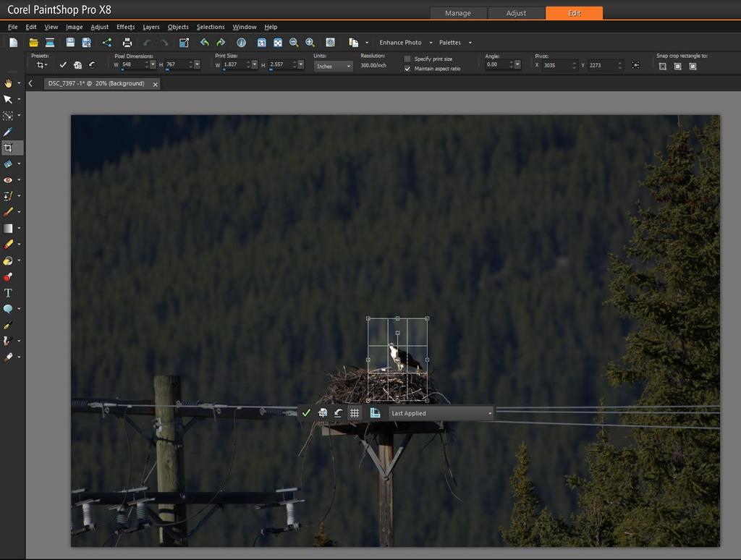Open the Effects menu
741x560 pixels.
(x=125, y=27)
